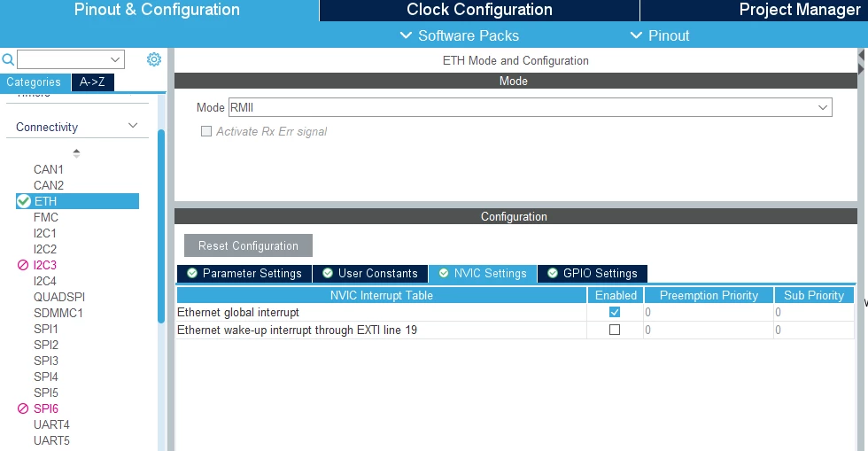Open the Parameter Settings tab
The width and height of the screenshot is (868, 451).
(x=244, y=273)
